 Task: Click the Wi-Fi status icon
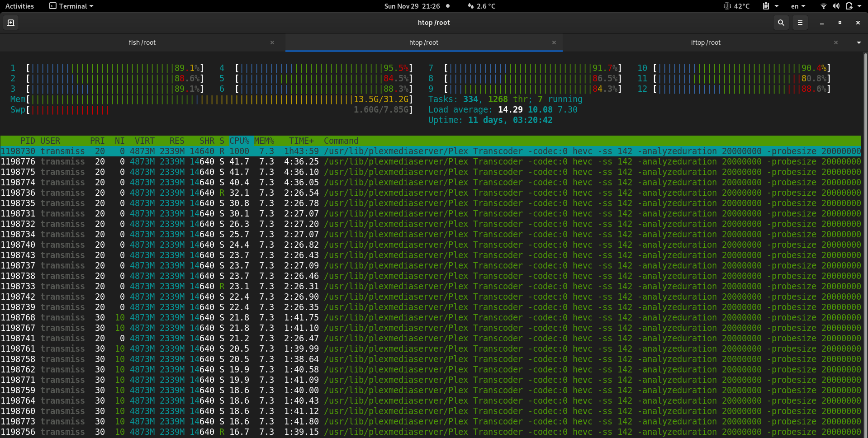click(824, 6)
